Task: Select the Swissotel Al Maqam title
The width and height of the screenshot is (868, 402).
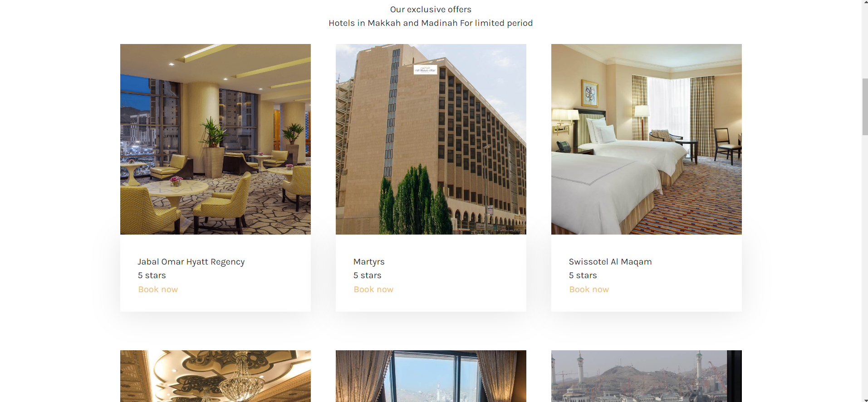Action: click(610, 262)
